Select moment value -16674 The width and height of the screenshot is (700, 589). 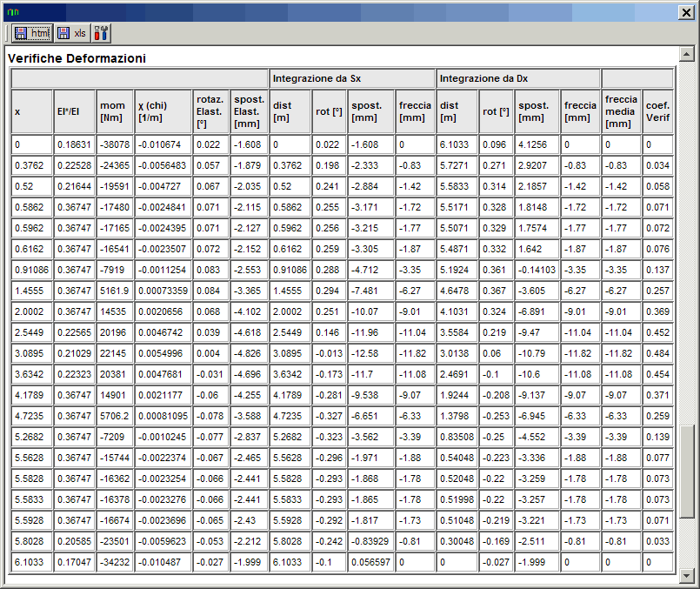coord(115,520)
